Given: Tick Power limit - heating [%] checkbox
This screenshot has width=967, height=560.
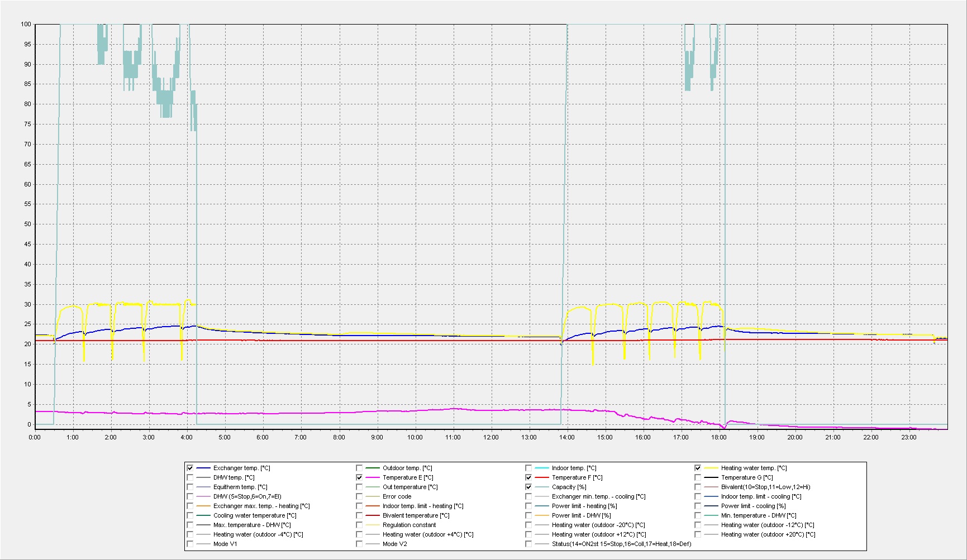Looking at the screenshot, I should click(528, 506).
